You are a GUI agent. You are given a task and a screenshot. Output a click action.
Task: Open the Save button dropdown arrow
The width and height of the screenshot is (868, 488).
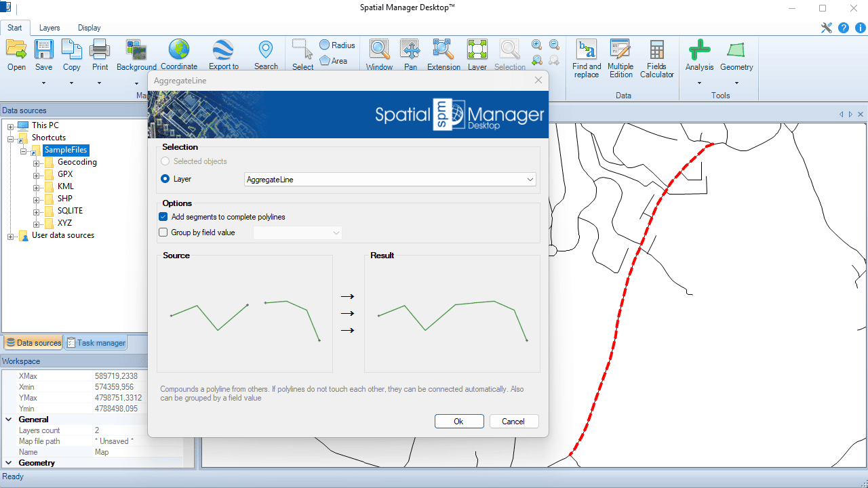tap(44, 83)
